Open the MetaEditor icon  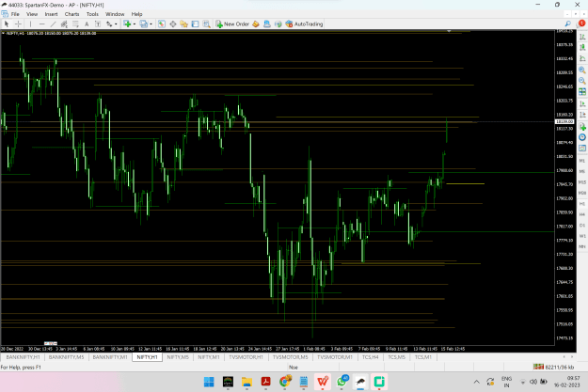tap(256, 24)
